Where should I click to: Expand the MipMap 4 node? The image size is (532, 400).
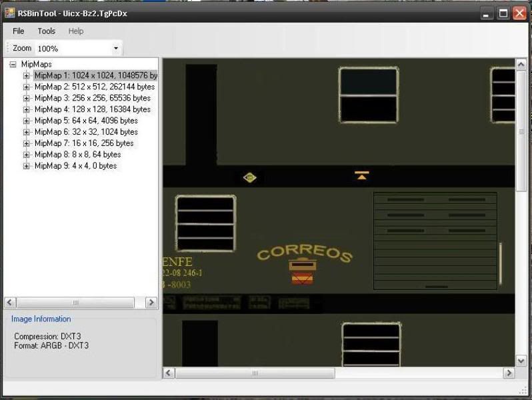pos(27,109)
